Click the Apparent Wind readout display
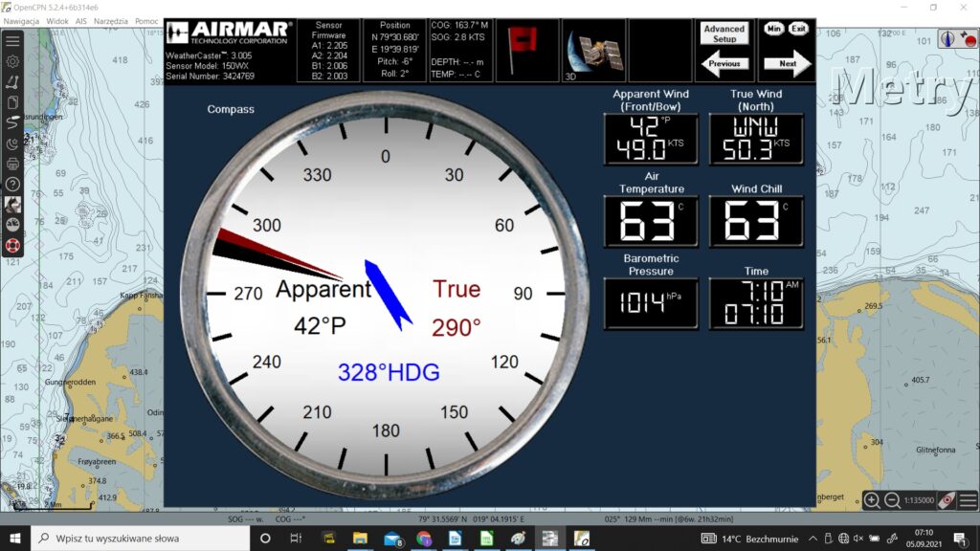 651,140
